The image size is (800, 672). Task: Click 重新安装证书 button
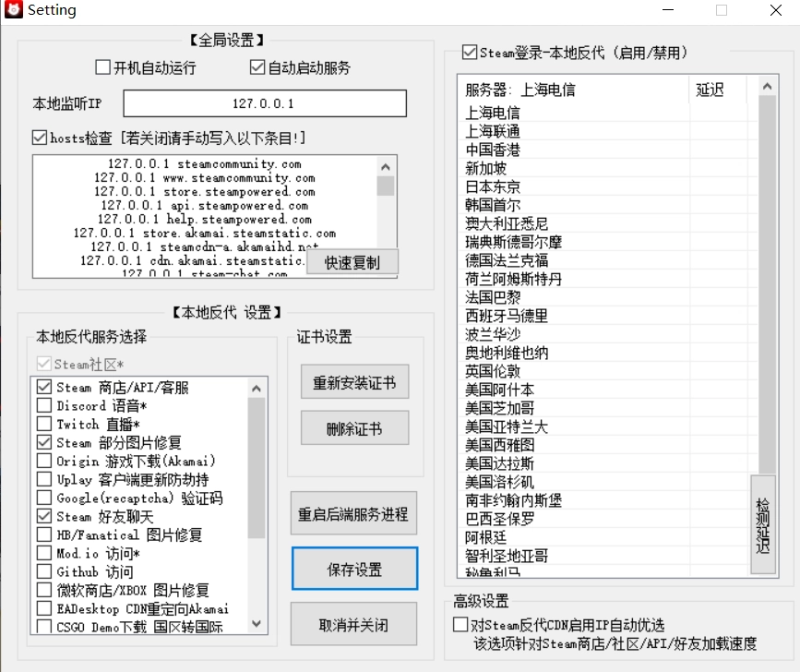(354, 383)
